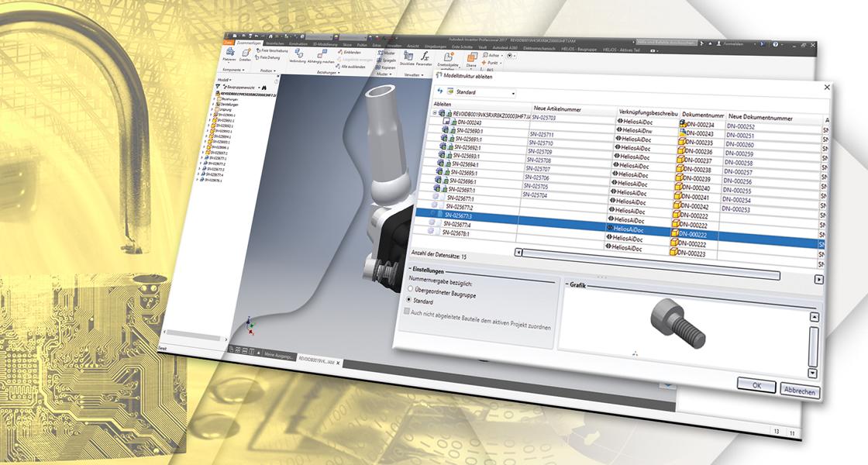
Task: Click the binoculars find icon in browser
Action: (x=264, y=87)
